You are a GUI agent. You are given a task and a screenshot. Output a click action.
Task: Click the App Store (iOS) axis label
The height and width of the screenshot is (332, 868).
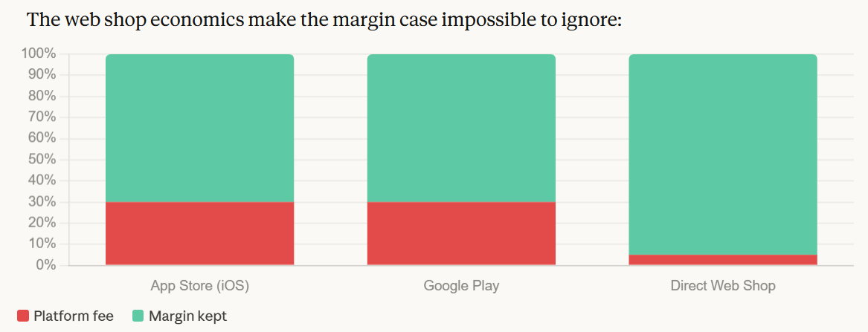coord(199,286)
